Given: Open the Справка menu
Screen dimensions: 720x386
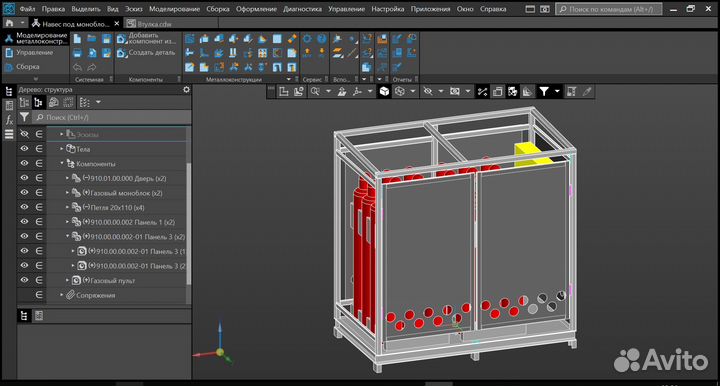Looking at the screenshot, I should 493,9.
